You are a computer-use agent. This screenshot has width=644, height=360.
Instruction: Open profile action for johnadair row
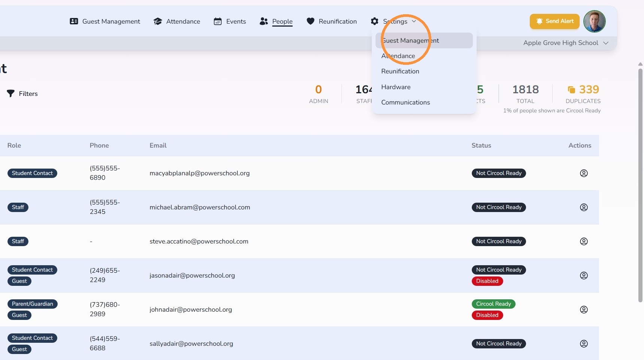[584, 309]
